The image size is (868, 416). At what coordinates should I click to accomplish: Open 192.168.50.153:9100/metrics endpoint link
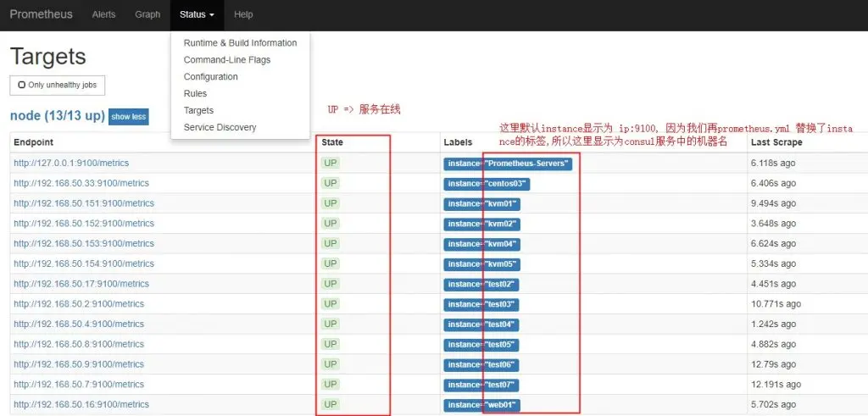(x=84, y=243)
